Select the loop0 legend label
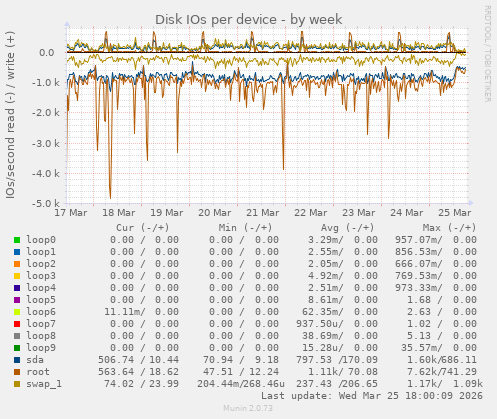The width and height of the screenshot is (497, 419). 41,240
